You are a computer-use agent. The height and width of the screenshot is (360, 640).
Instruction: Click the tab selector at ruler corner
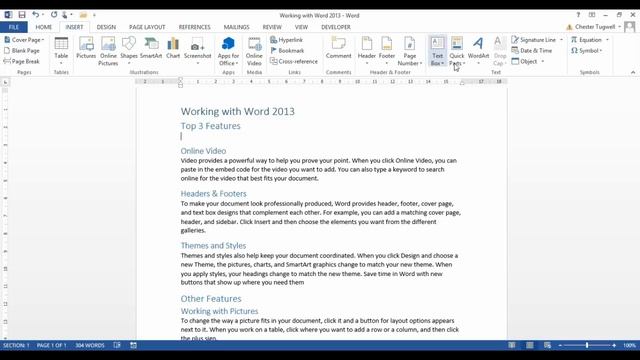coord(5,82)
